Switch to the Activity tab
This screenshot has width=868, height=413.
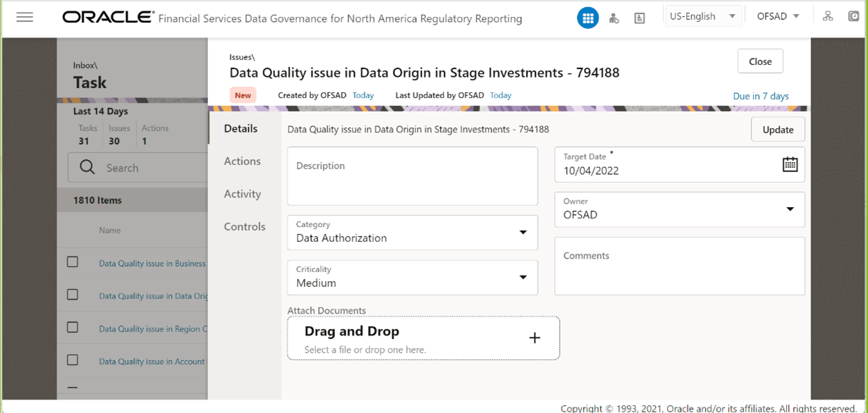(x=243, y=194)
